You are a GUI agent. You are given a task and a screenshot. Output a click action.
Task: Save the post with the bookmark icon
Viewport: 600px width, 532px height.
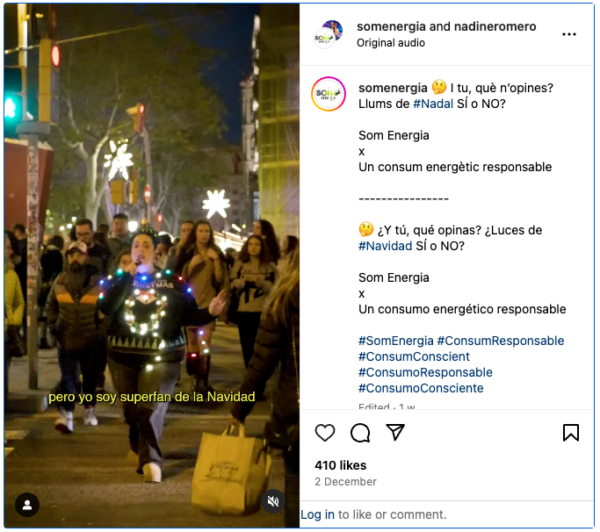point(571,433)
